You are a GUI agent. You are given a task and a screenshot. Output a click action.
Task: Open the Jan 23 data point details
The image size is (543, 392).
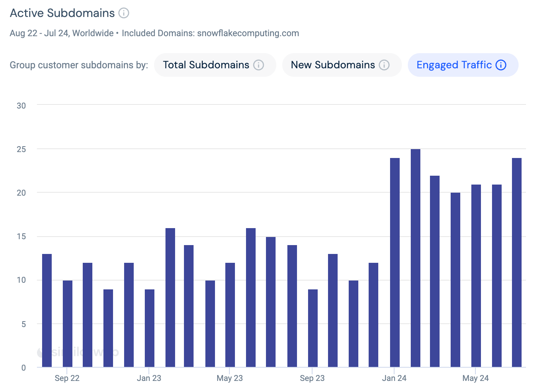pyautogui.click(x=150, y=329)
